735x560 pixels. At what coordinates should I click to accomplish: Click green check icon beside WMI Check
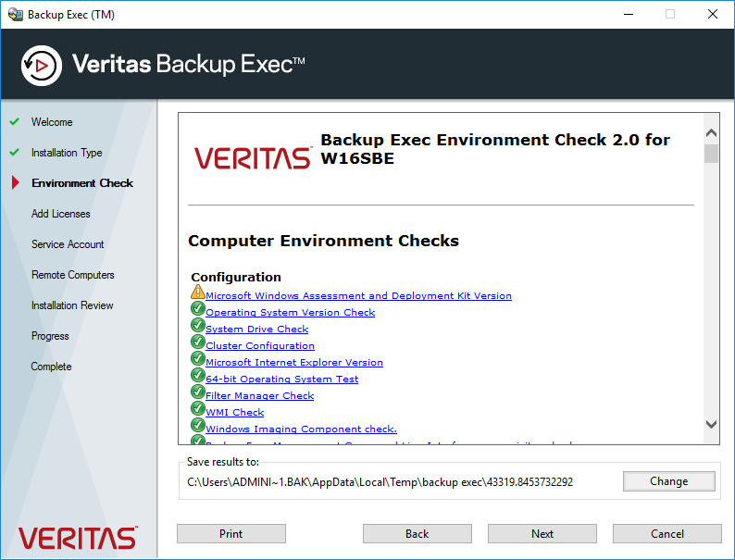point(198,408)
